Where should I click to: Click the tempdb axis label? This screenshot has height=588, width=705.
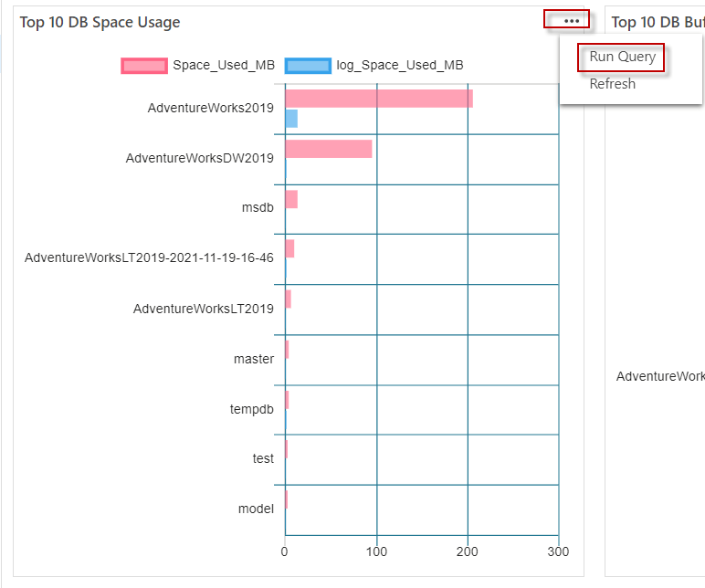(x=252, y=409)
